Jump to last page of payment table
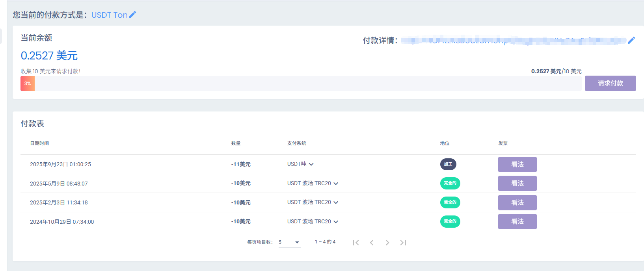The height and width of the screenshot is (271, 644). click(x=403, y=243)
